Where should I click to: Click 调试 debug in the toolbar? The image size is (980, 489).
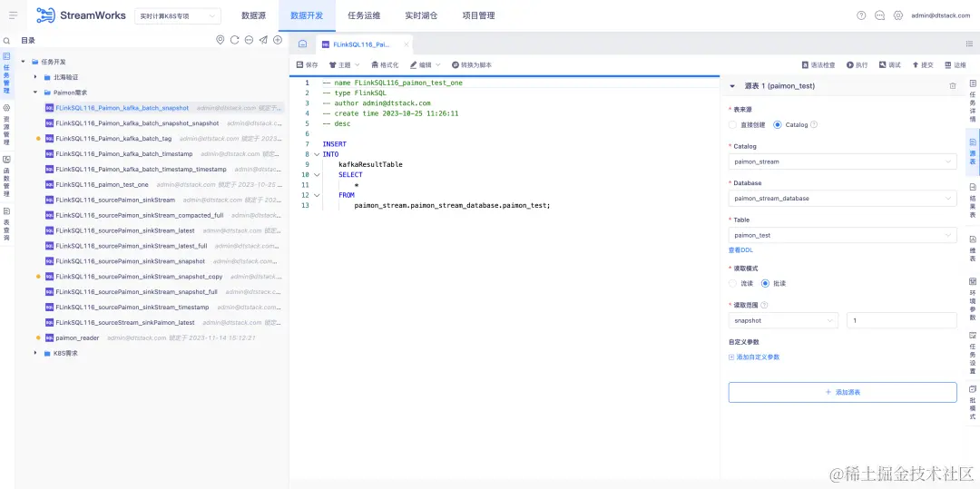(x=889, y=65)
